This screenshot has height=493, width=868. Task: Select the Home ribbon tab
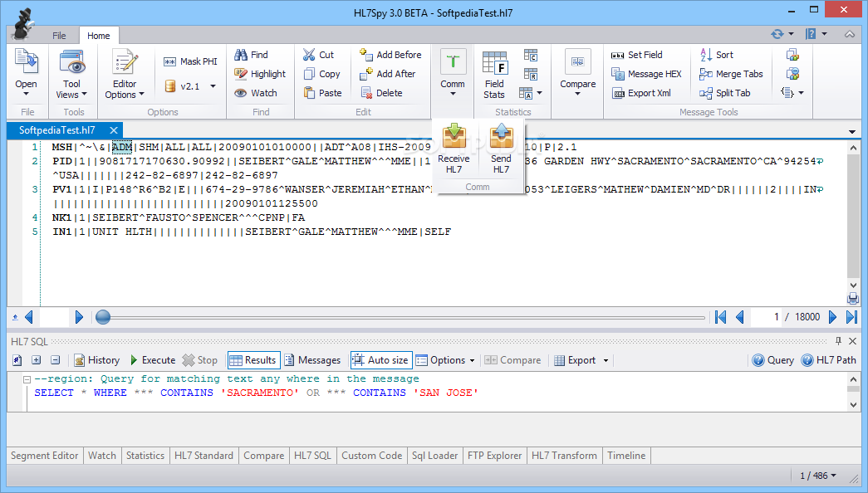[x=99, y=36]
